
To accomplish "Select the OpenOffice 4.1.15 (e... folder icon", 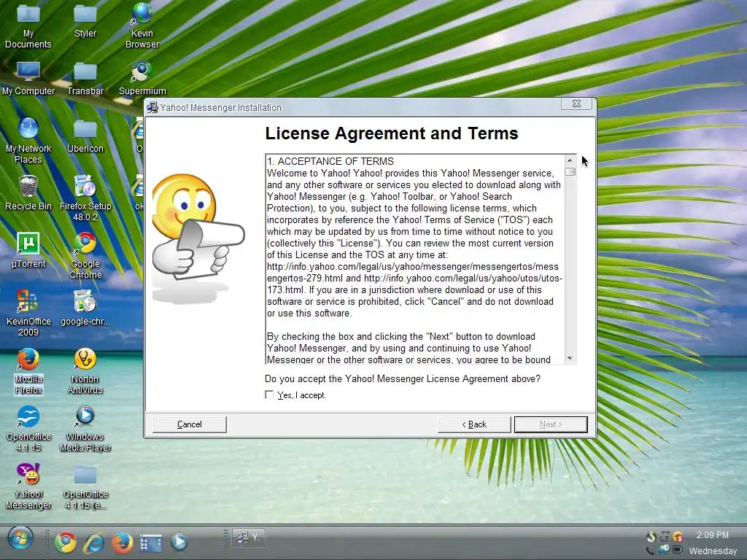I will pos(85,486).
